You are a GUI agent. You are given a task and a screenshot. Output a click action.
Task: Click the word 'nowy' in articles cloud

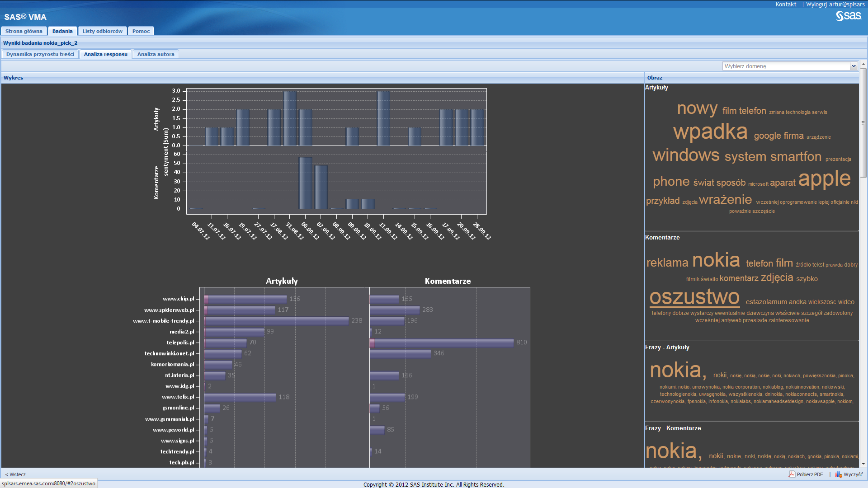[x=697, y=108]
